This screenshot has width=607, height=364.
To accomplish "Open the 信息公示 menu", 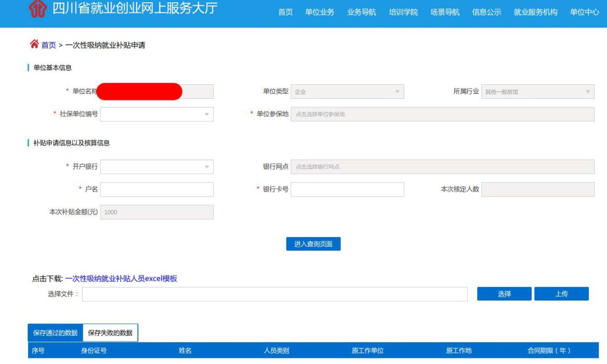I will click(486, 11).
